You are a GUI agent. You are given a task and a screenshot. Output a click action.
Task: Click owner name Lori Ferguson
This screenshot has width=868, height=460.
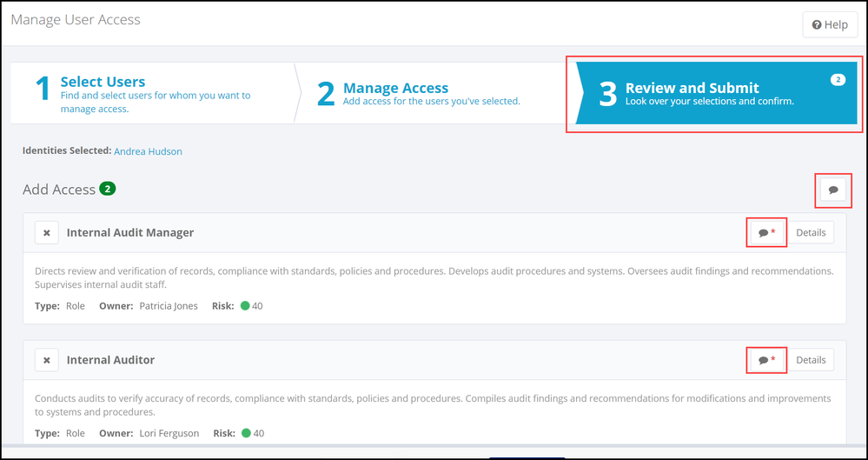click(x=169, y=433)
